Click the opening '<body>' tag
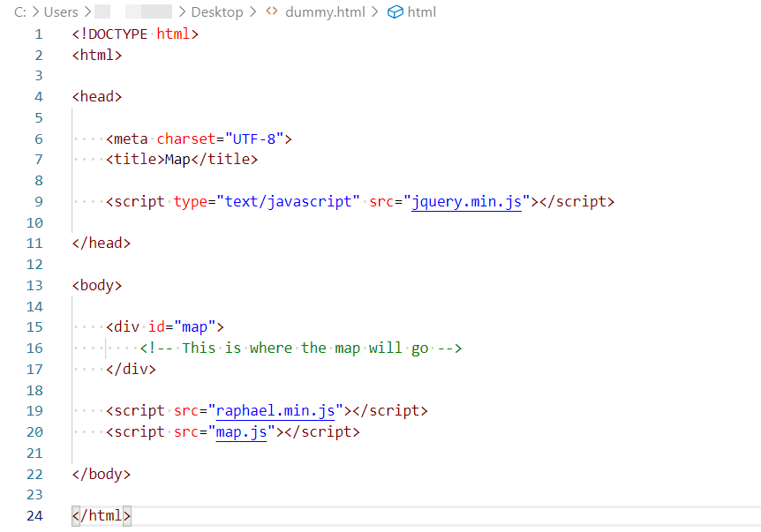This screenshot has width=761, height=532. (96, 285)
